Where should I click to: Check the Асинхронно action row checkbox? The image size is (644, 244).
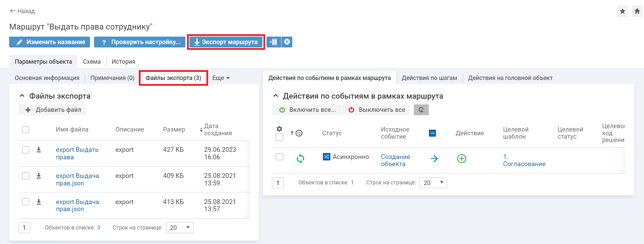coord(279,157)
